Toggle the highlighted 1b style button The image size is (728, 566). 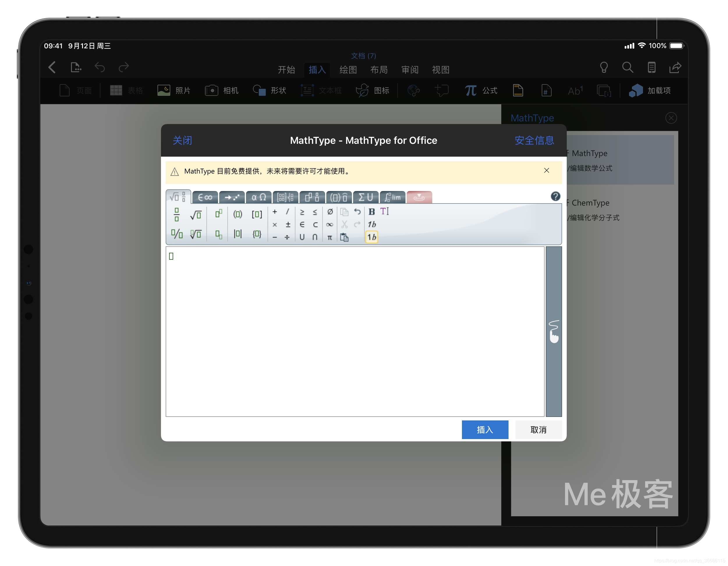[x=372, y=237]
